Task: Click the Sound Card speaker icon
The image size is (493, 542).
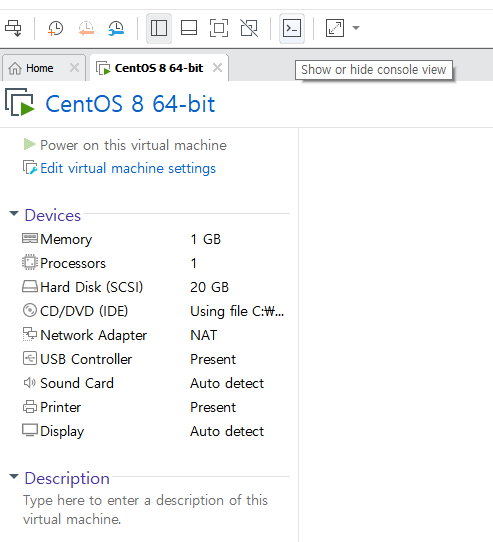Action: point(30,382)
